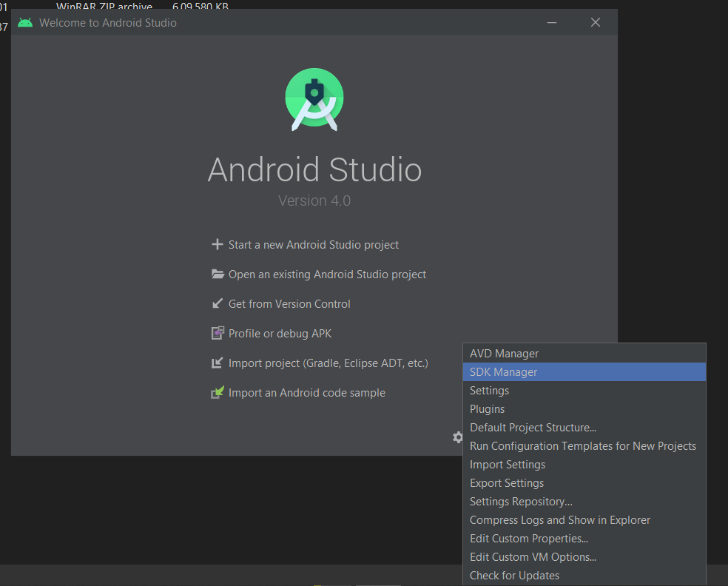Click the plus icon beside Start a new project
The image size is (728, 586).
pyautogui.click(x=218, y=244)
